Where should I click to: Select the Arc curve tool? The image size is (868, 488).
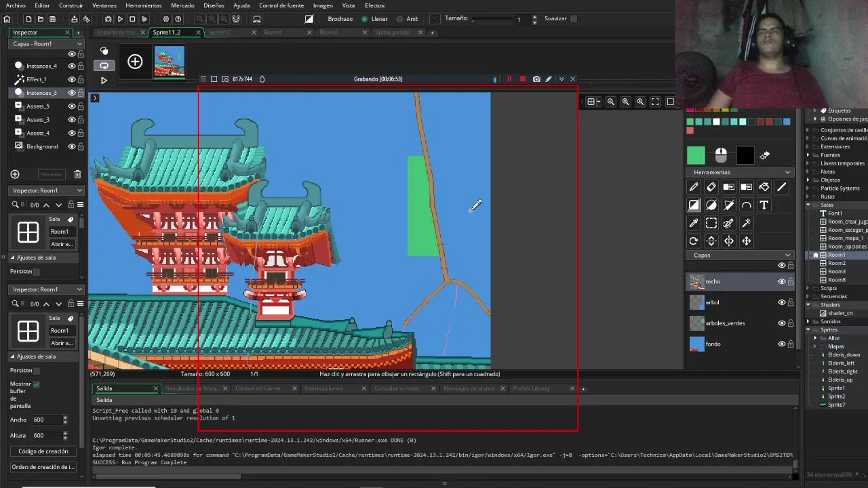(x=747, y=205)
